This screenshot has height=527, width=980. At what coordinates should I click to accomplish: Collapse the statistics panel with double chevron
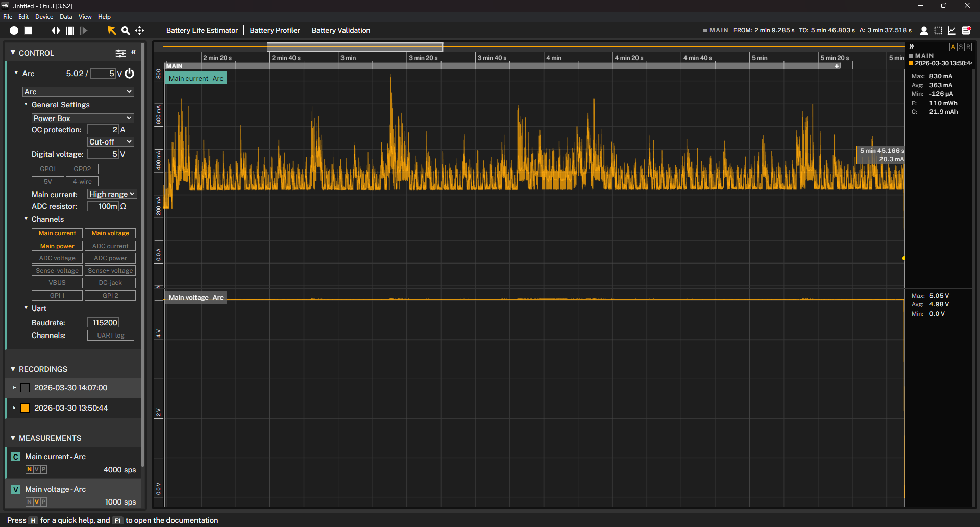(x=912, y=46)
